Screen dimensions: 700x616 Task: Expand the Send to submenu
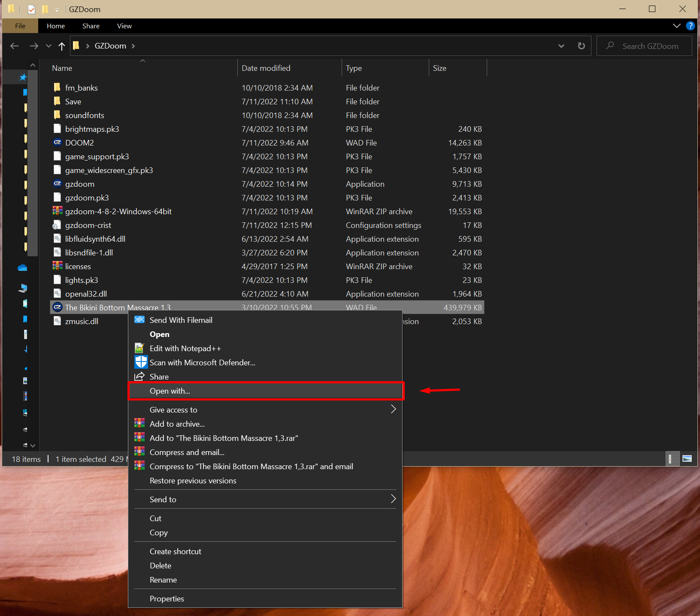[393, 498]
